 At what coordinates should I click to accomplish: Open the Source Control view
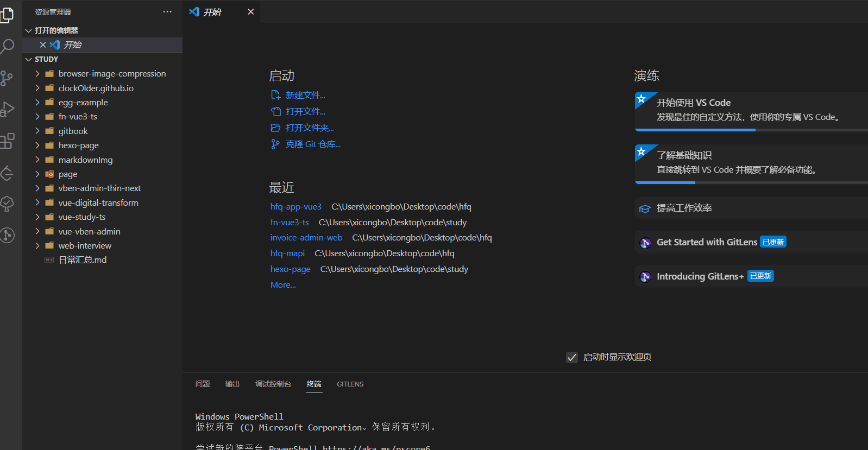point(7,78)
